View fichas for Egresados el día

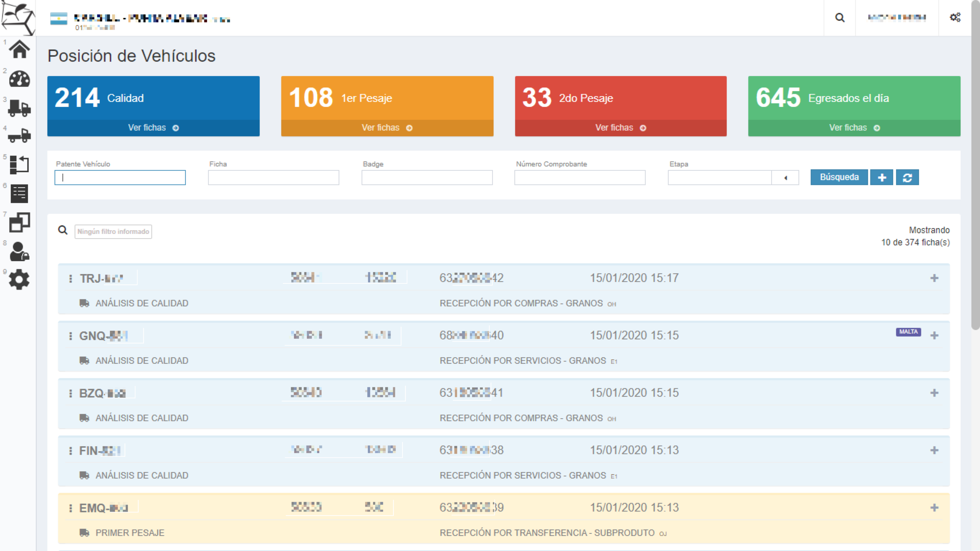pyautogui.click(x=854, y=128)
